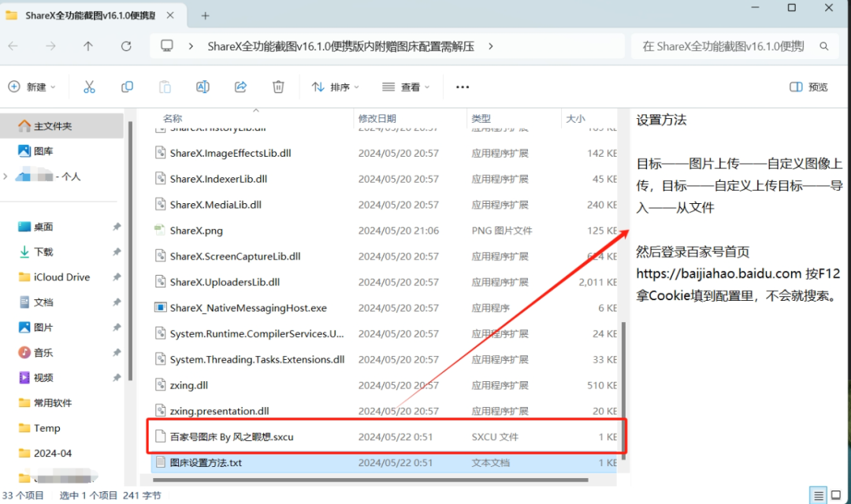Select System.Threading.Tasks.Extensions.dll file
This screenshot has height=504, width=851.
[385, 359]
